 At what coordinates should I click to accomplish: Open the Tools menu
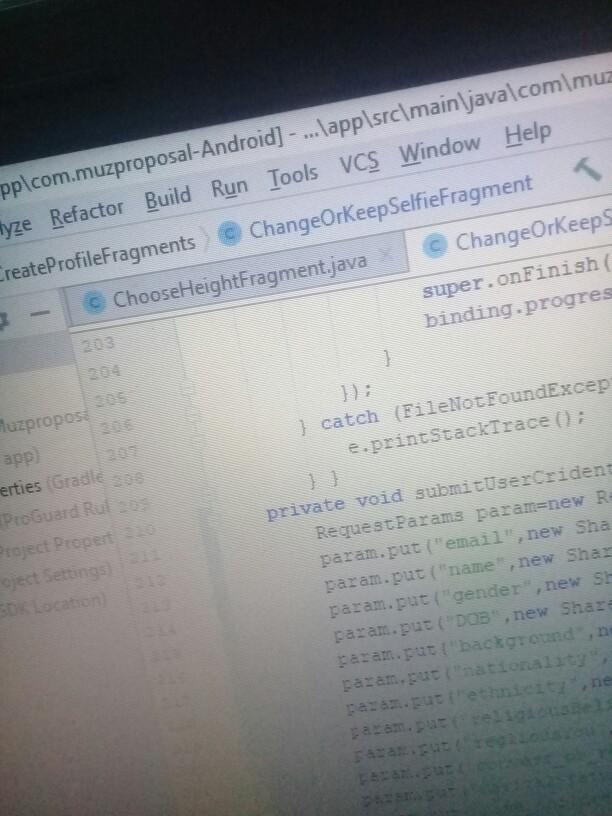point(293,176)
